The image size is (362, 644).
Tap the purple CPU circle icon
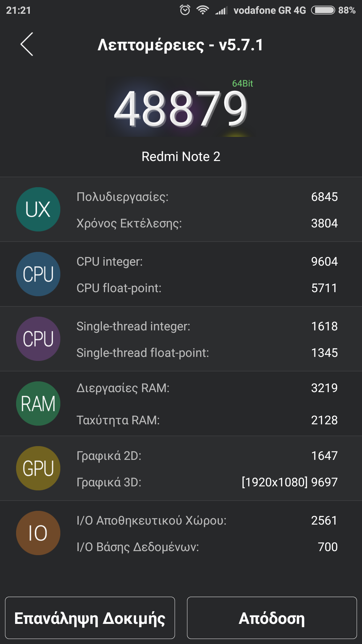click(38, 339)
